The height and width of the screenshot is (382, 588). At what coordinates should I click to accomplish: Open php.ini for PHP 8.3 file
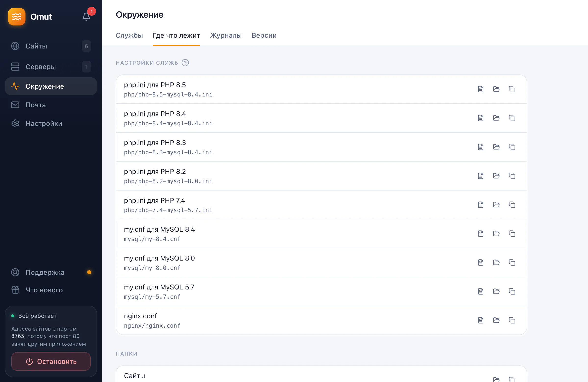point(480,147)
